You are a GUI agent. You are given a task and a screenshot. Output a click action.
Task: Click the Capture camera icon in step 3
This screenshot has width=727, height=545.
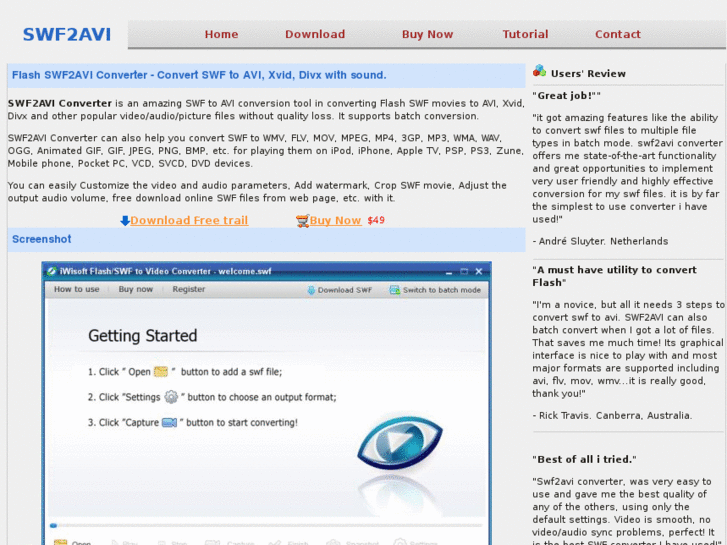click(169, 423)
